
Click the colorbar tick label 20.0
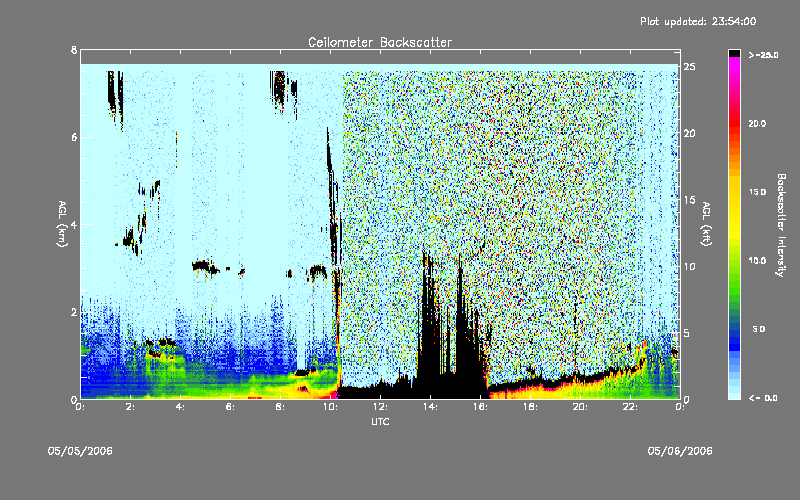click(757, 123)
